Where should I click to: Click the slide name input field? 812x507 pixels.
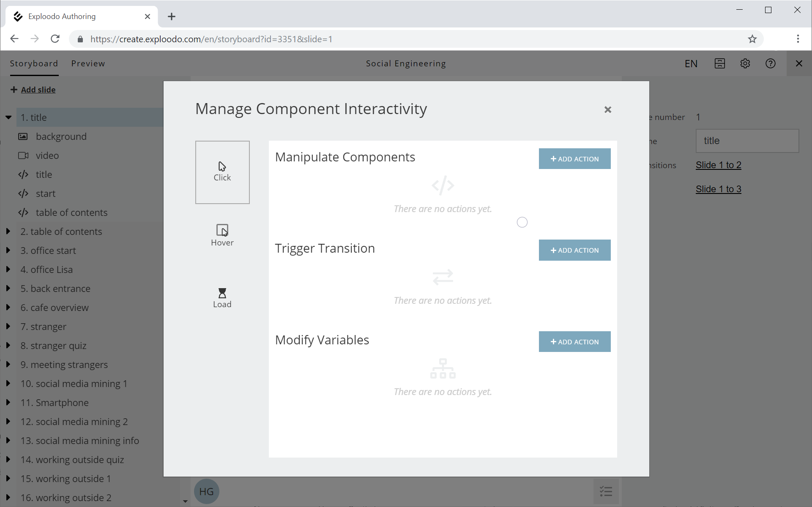click(747, 141)
